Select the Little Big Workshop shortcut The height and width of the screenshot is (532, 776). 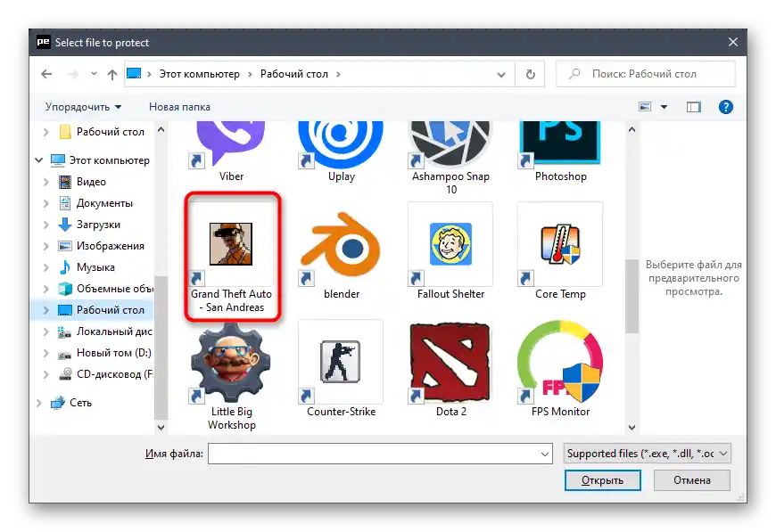pyautogui.click(x=231, y=376)
